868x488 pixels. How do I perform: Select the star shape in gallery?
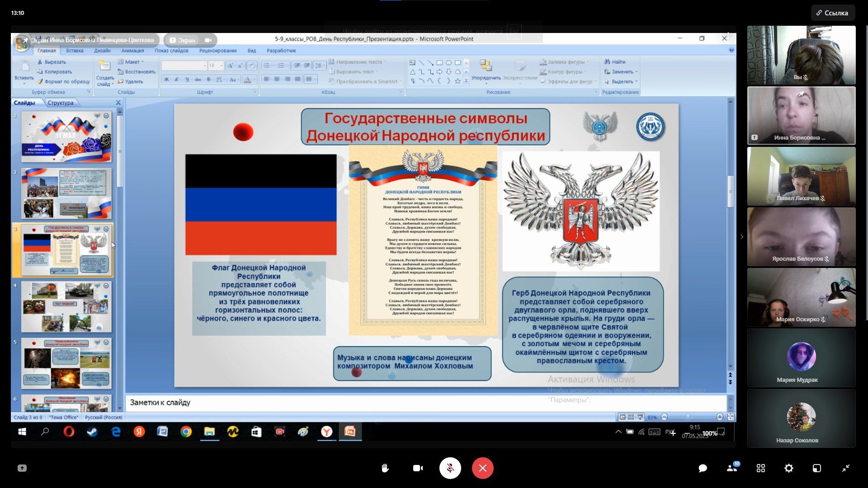(458, 81)
